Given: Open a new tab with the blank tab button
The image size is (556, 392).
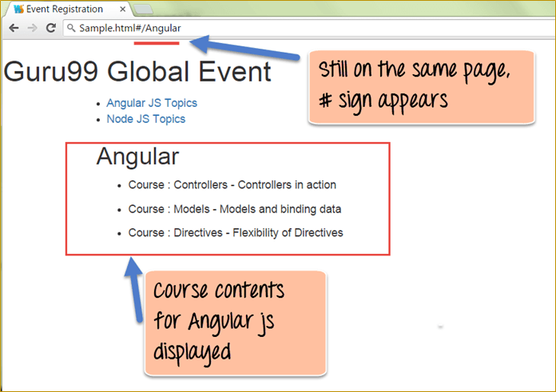Looking at the screenshot, I should [x=144, y=10].
